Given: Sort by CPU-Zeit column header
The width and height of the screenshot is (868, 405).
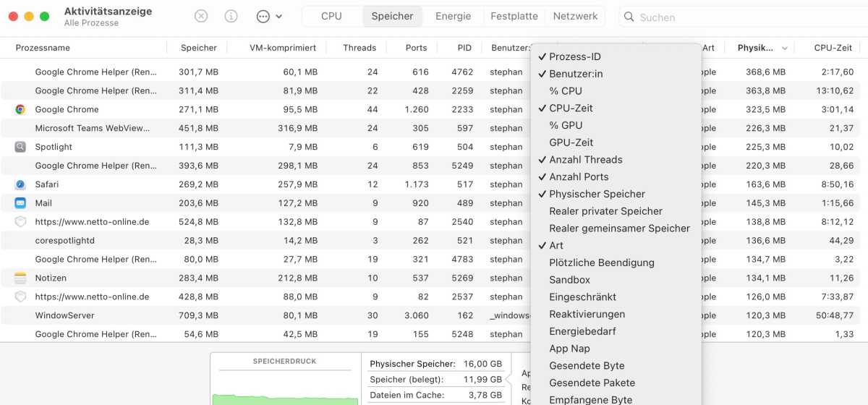Looking at the screenshot, I should 833,48.
